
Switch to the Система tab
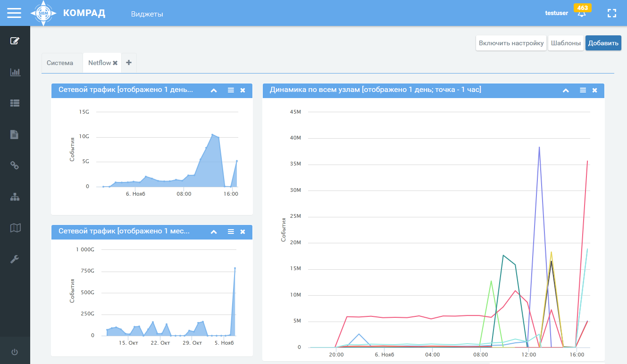[x=60, y=63]
